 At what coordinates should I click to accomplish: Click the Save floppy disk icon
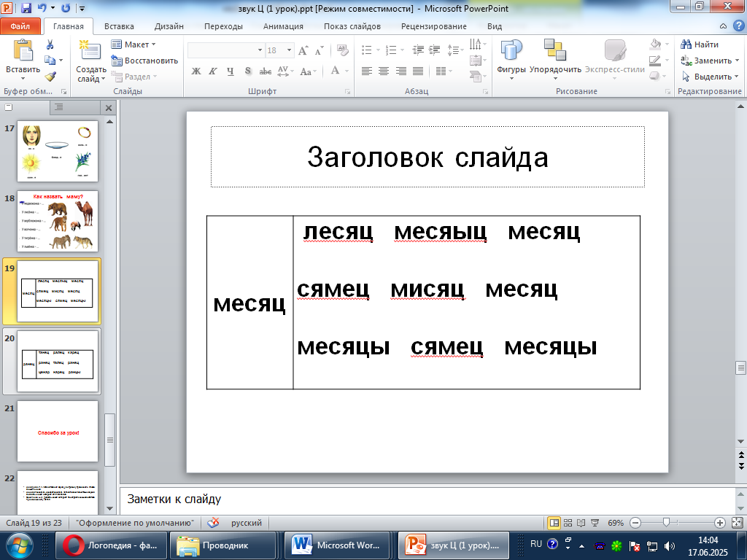(x=26, y=8)
